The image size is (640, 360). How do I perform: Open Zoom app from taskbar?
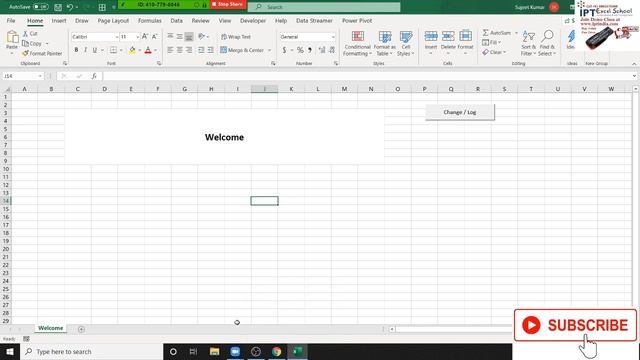235,351
